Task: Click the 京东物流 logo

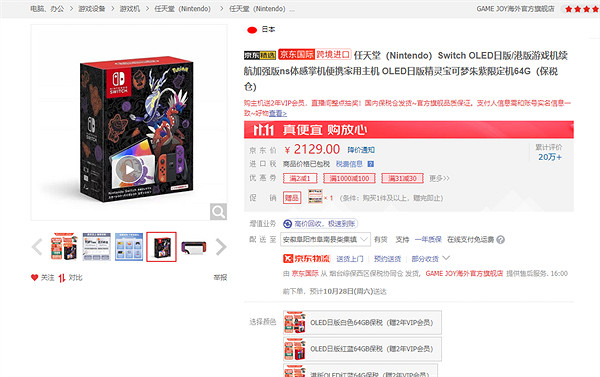Action: (306, 259)
